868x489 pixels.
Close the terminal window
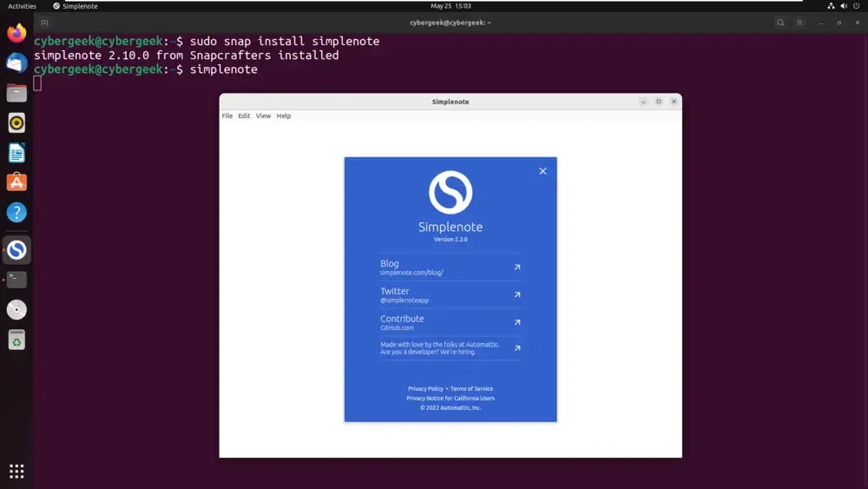[x=858, y=23]
